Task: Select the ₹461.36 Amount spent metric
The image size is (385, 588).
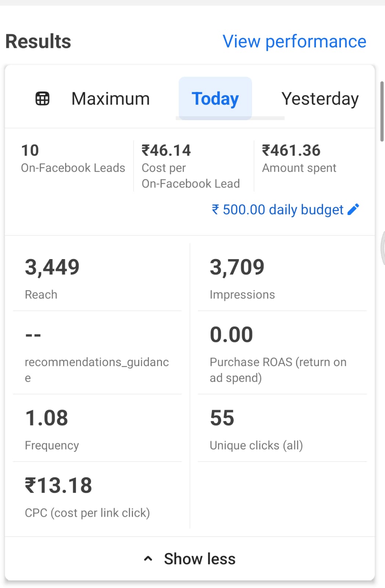Action: click(x=299, y=159)
